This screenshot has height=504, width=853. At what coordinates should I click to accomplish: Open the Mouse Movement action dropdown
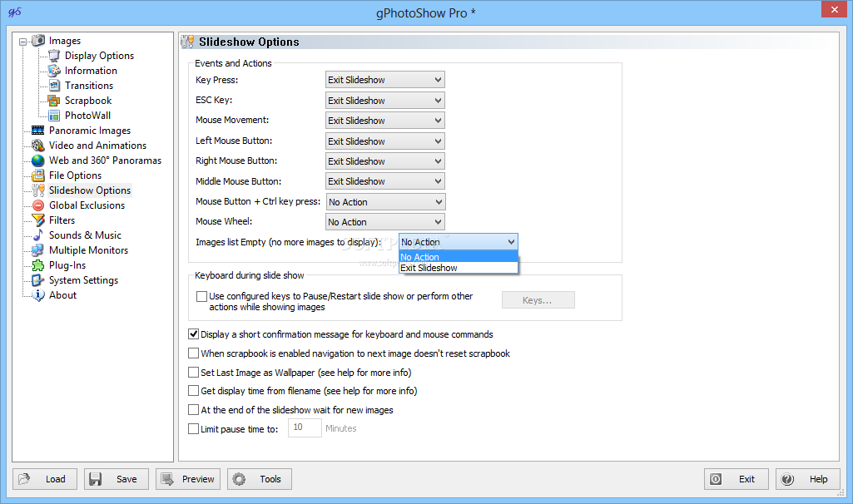point(385,121)
